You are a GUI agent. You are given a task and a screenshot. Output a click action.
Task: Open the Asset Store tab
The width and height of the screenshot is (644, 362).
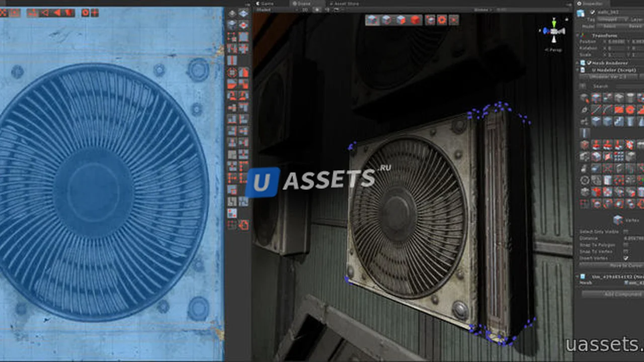345,4
